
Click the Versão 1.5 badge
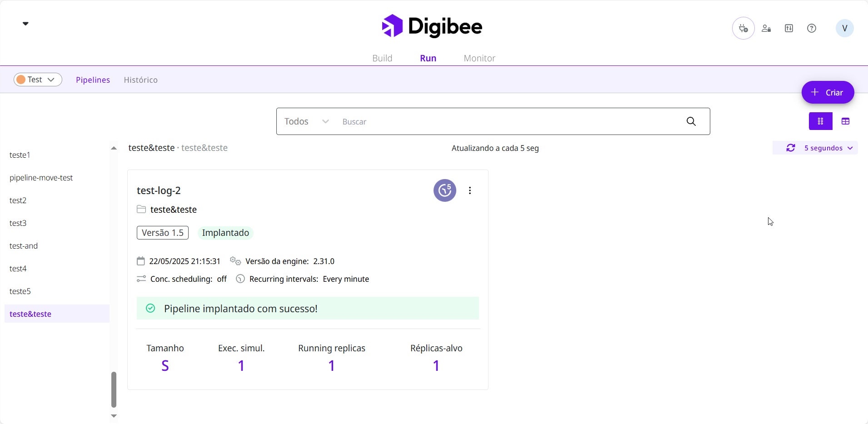click(163, 233)
